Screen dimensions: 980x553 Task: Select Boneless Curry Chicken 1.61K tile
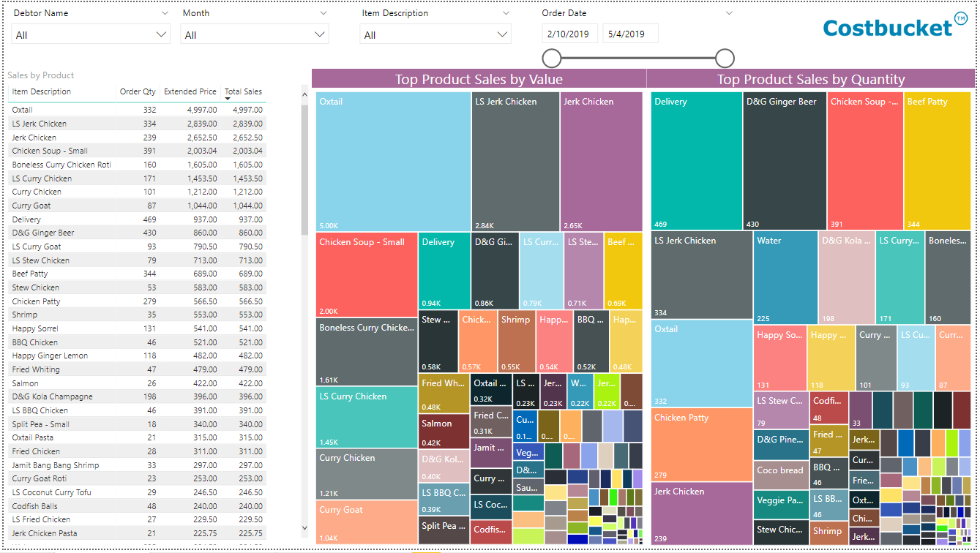coord(367,352)
